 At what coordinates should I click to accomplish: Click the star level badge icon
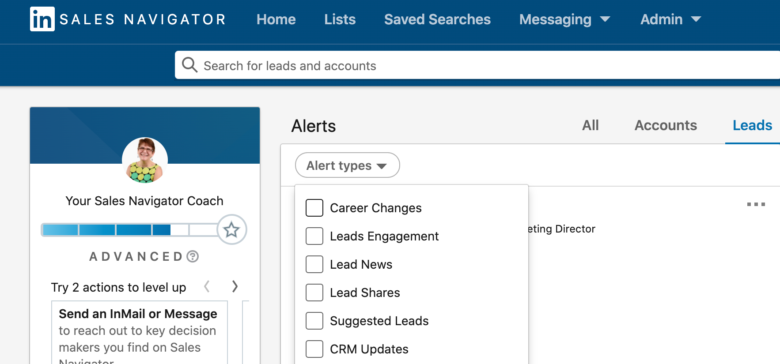[x=231, y=230]
